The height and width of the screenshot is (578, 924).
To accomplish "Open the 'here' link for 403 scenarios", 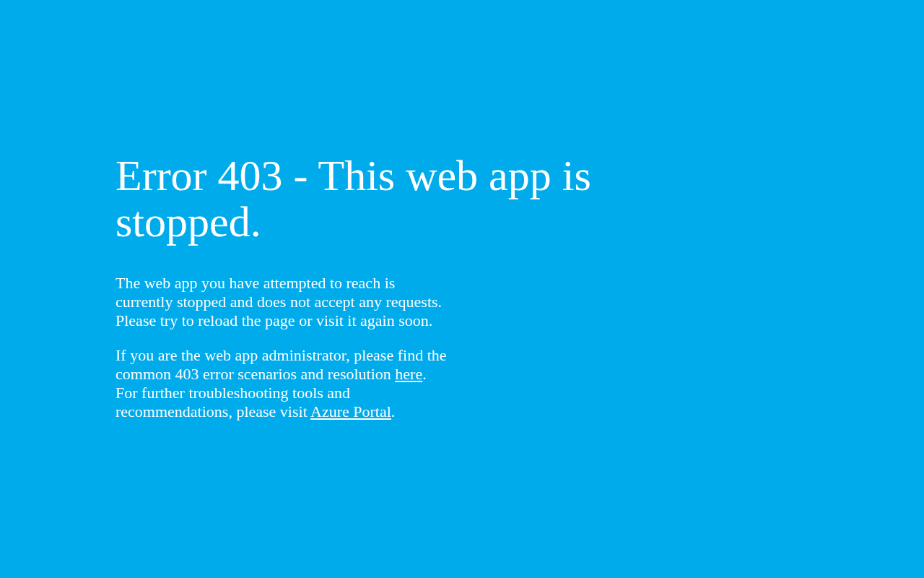I will 409,374.
